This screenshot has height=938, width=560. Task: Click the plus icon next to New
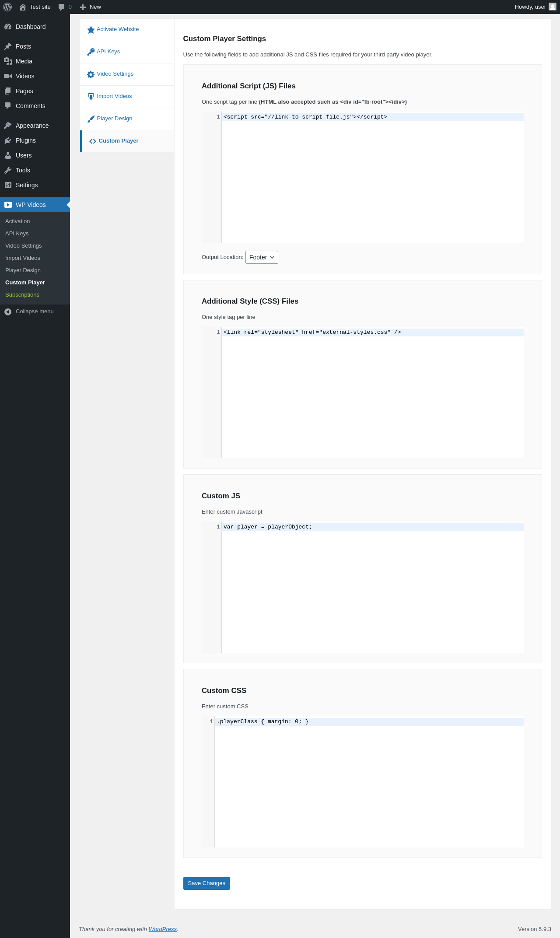83,7
